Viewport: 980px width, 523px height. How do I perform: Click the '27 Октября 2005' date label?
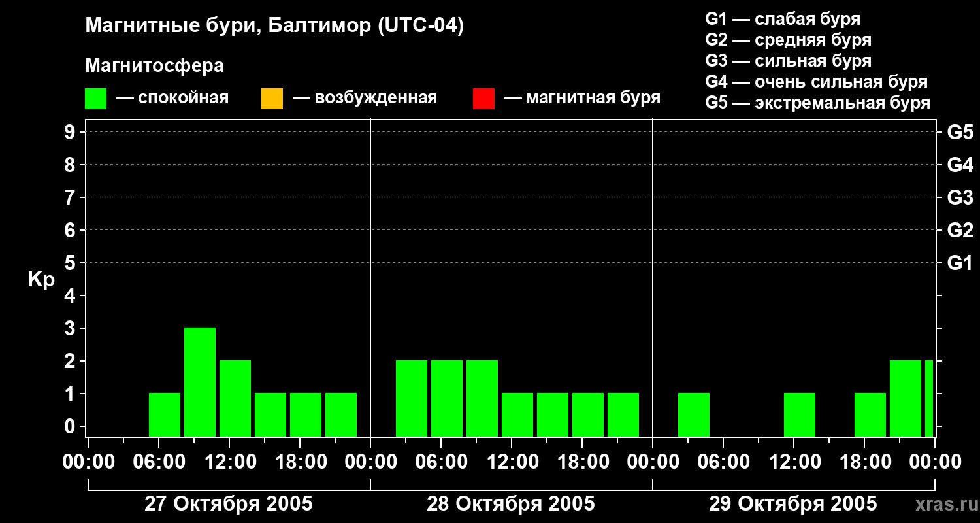[x=229, y=503]
